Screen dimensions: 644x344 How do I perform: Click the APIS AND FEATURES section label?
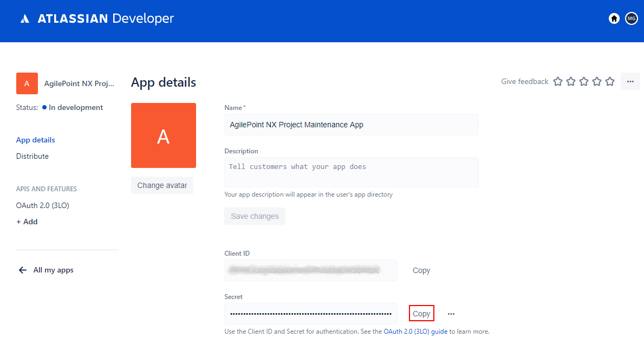(47, 189)
